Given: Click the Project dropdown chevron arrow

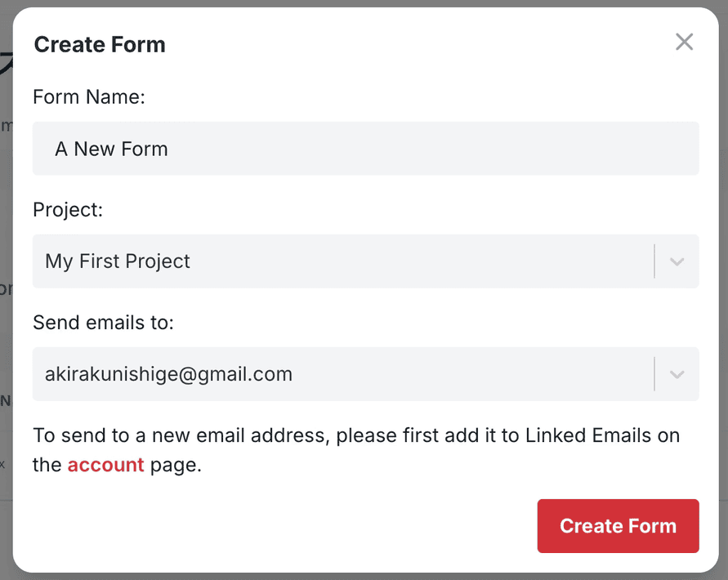Looking at the screenshot, I should click(677, 261).
